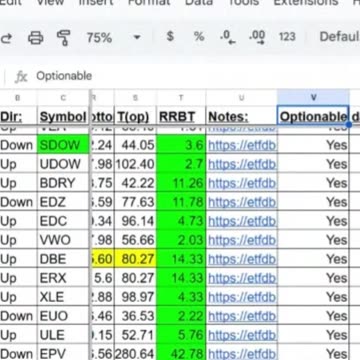
Task: Format as percent with % button
Action: coord(199,37)
